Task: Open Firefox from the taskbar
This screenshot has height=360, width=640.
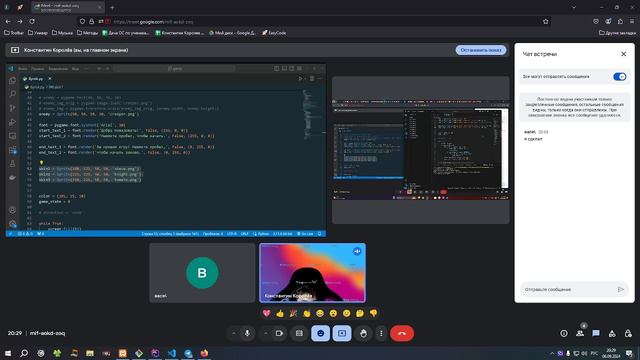Action: (x=204, y=353)
